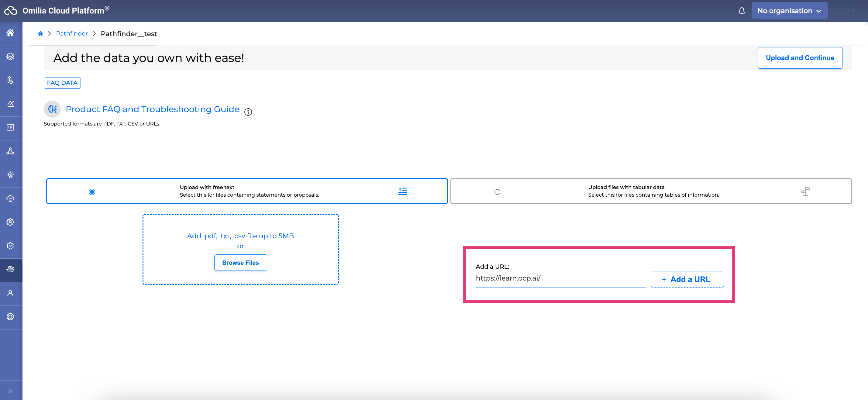
Task: Open the No organisation dropdown
Action: click(x=789, y=11)
